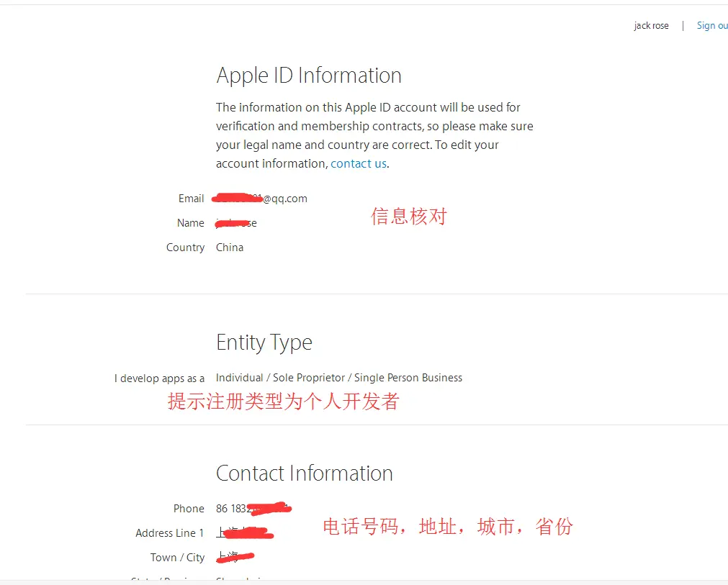Click the 'Entity Type' heading
The width and height of the screenshot is (728, 585).
(264, 343)
